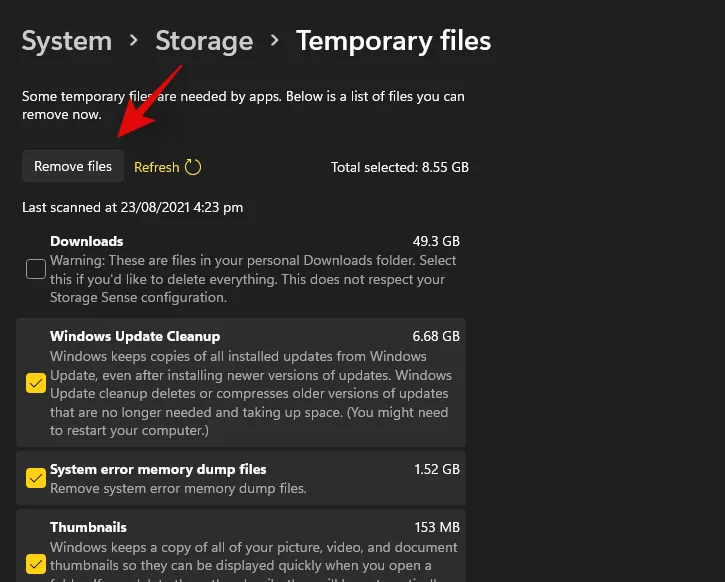Select the Windows Update Cleanup title

coord(135,336)
